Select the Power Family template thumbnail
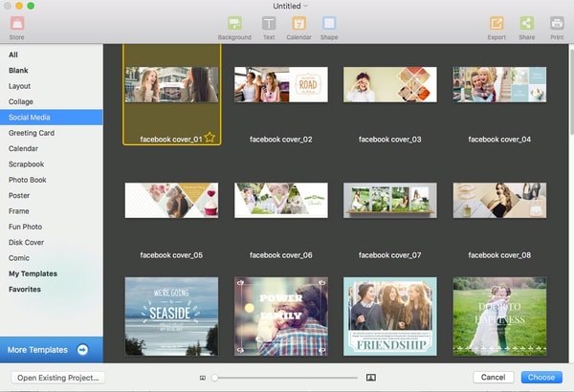 click(x=281, y=316)
